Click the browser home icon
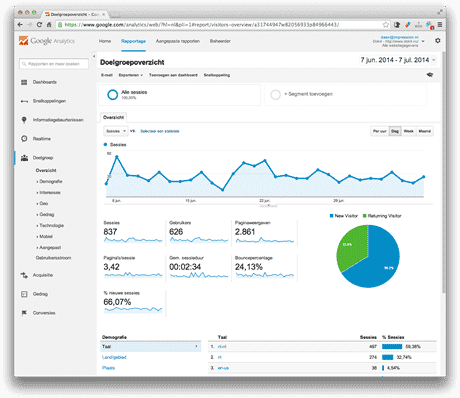Image resolution: width=460 pixels, height=398 pixels. 49,25
